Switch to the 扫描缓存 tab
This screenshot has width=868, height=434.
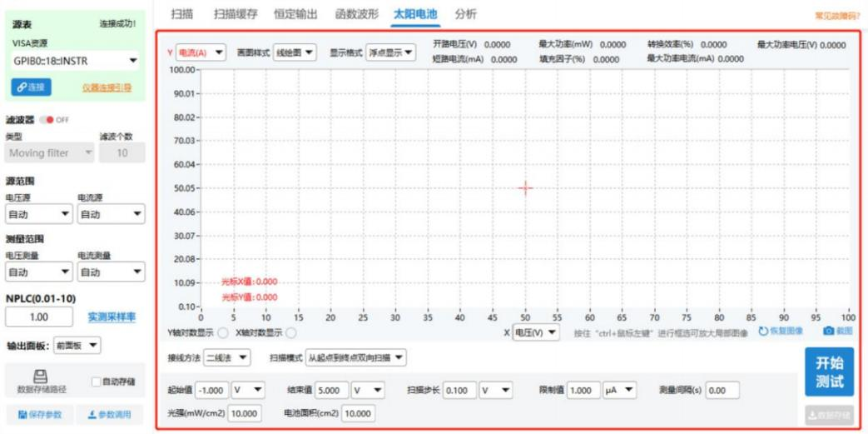coord(236,14)
